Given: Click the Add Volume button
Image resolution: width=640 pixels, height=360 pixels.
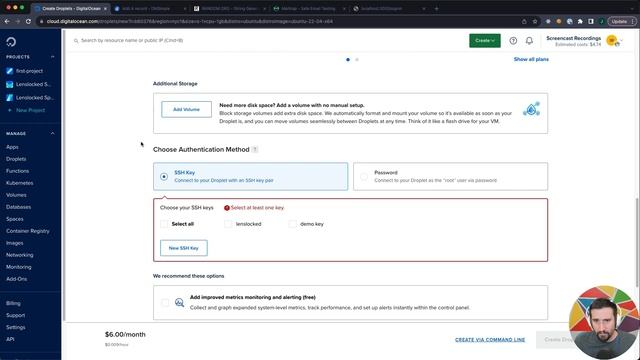Looking at the screenshot, I should (187, 109).
